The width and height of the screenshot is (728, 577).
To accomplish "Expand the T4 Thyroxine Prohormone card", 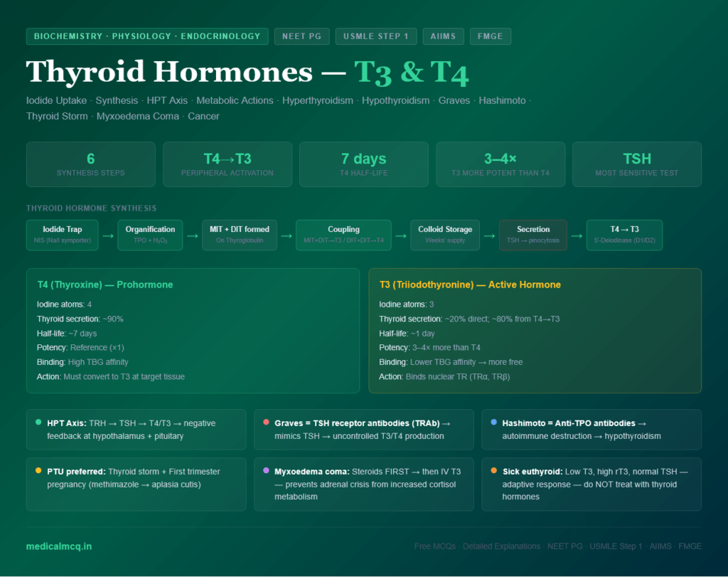I will click(x=193, y=331).
